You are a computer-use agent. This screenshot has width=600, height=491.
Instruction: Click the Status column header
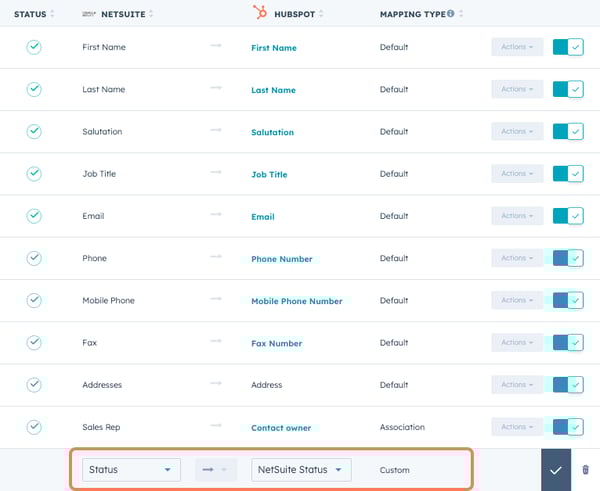(30, 14)
